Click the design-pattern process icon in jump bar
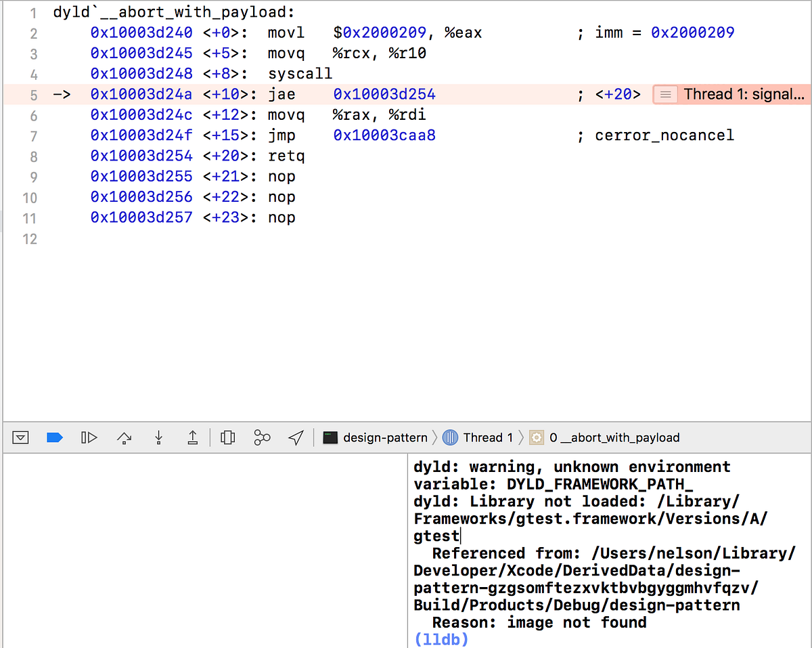 click(330, 437)
